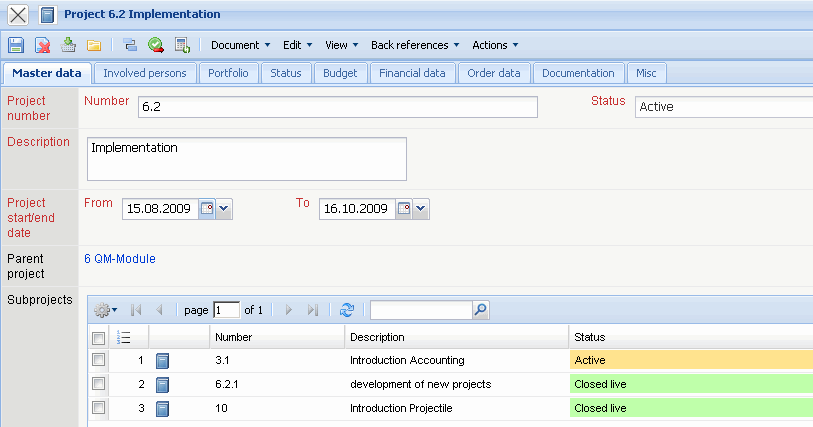Image resolution: width=813 pixels, height=427 pixels.
Task: Switch to the Budget tab
Action: coord(339,73)
